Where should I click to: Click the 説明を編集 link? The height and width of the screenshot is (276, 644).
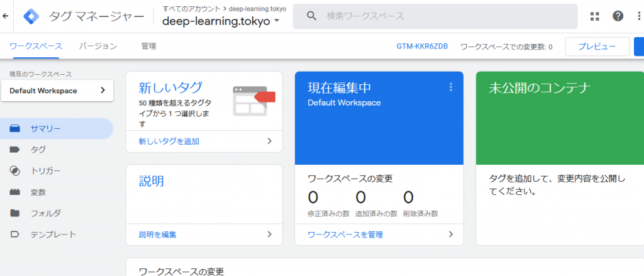coord(158,235)
